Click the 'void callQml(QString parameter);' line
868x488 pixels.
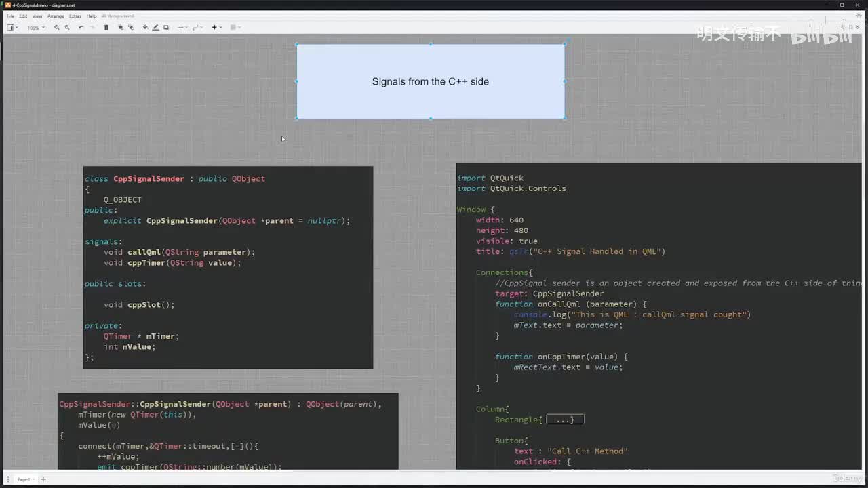coord(180,252)
